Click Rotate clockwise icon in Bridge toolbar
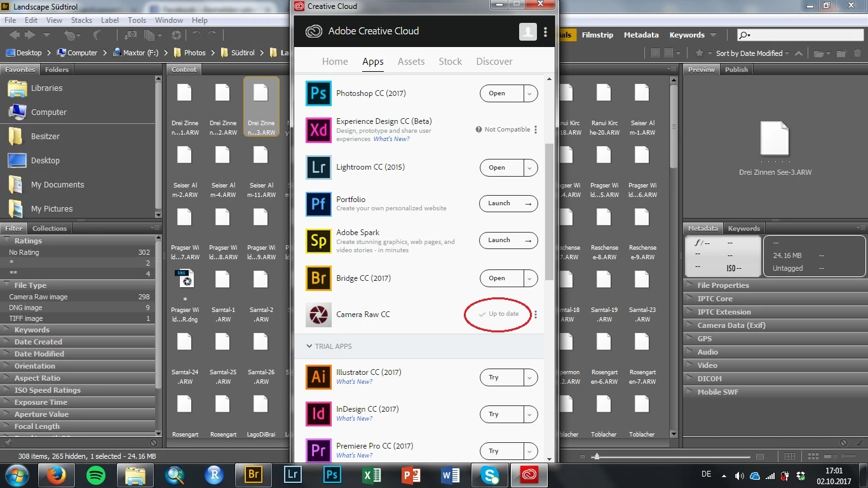This screenshot has width=868, height=488. (x=212, y=36)
